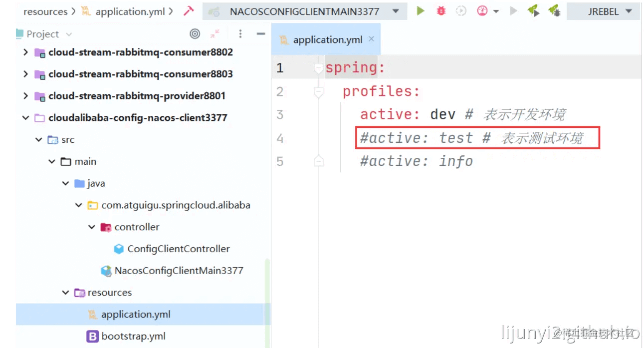Click the Profiler gauge icon
The image size is (644, 348).
[x=482, y=11]
